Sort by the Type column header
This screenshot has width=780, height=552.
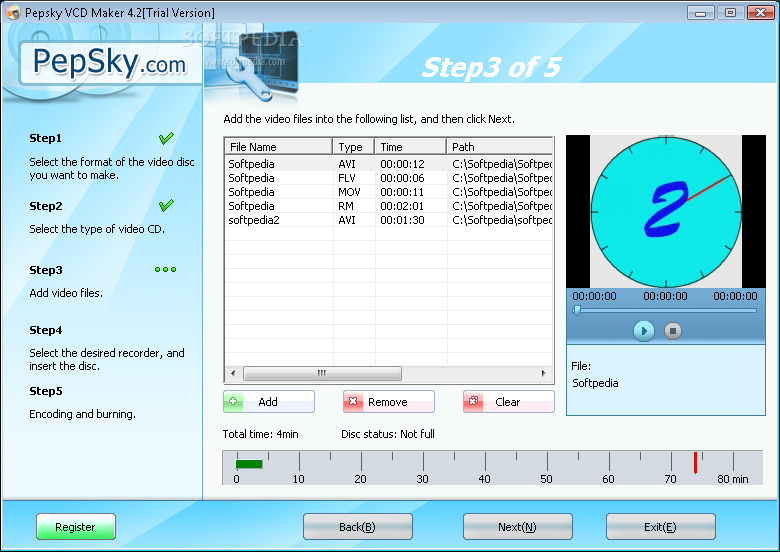tap(354, 147)
